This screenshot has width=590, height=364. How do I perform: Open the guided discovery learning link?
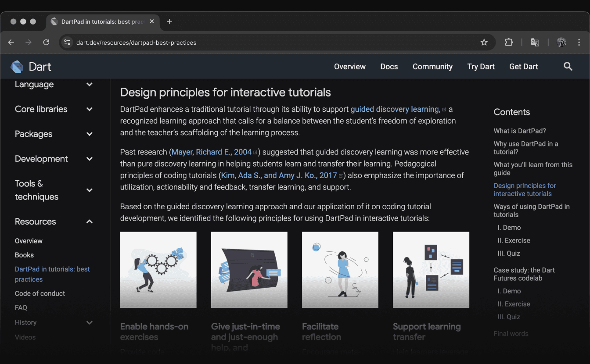click(395, 109)
